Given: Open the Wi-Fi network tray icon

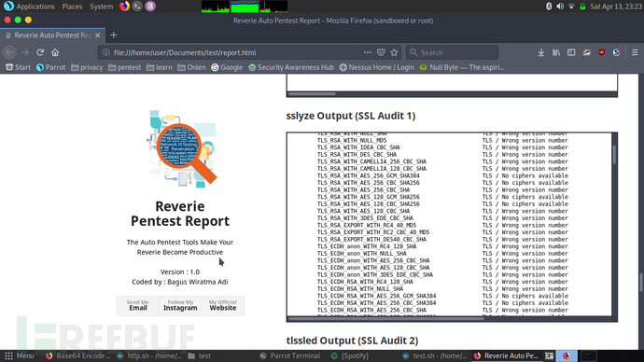Looking at the screenshot, I should (571, 7).
